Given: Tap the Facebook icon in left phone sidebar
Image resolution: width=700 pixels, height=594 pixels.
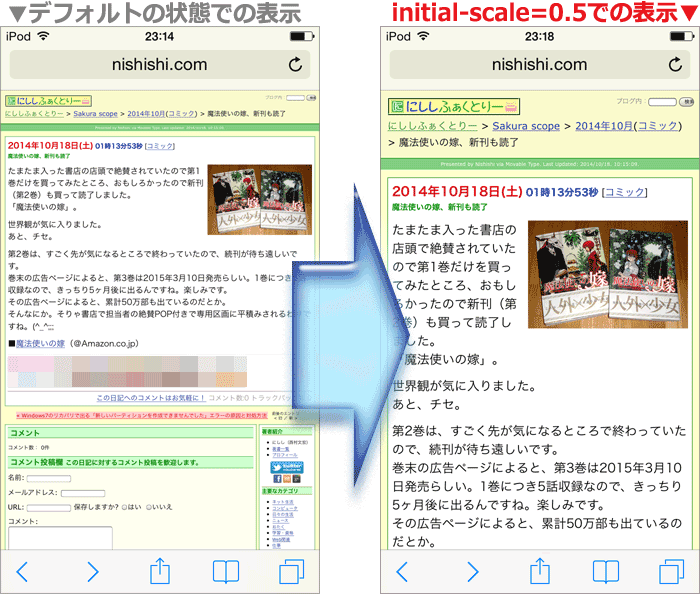Looking at the screenshot, I should [x=277, y=479].
